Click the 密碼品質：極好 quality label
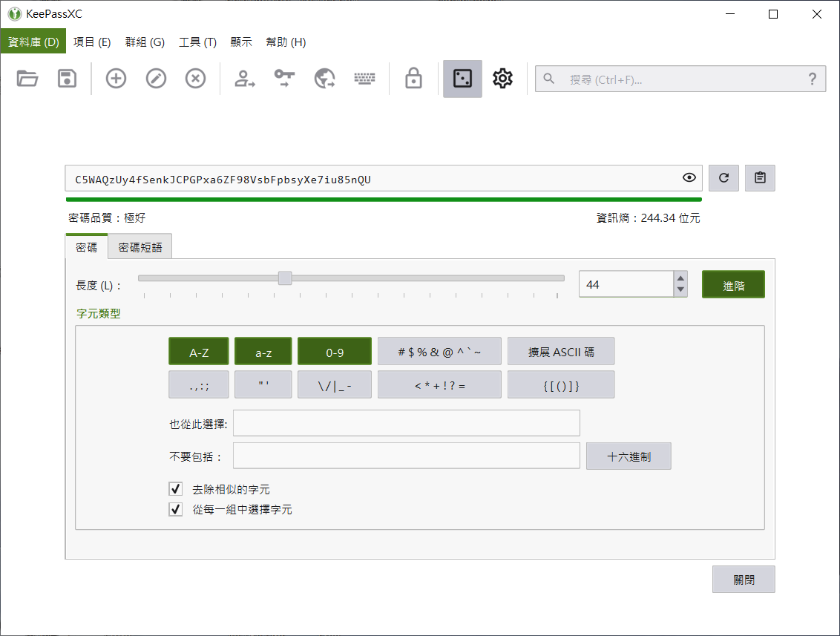The width and height of the screenshot is (840, 636). (107, 218)
